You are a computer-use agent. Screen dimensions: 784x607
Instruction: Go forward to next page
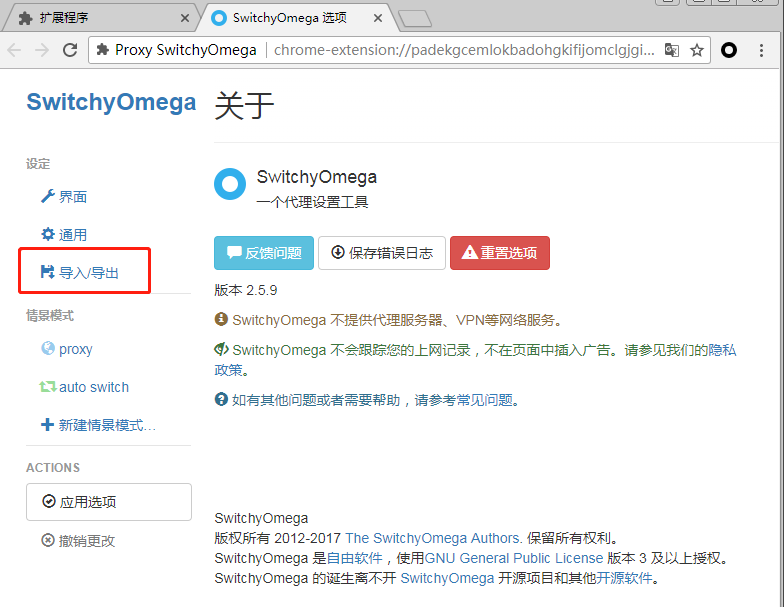(x=42, y=50)
